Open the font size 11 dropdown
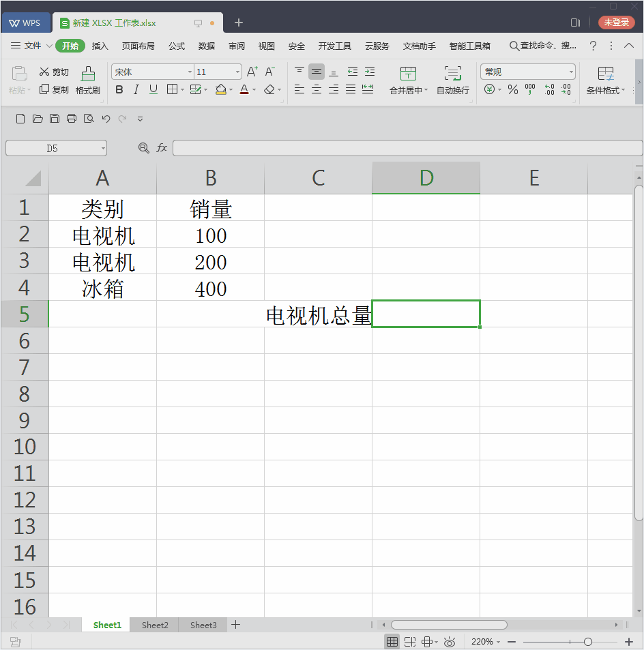The width and height of the screenshot is (644, 650). [x=237, y=72]
